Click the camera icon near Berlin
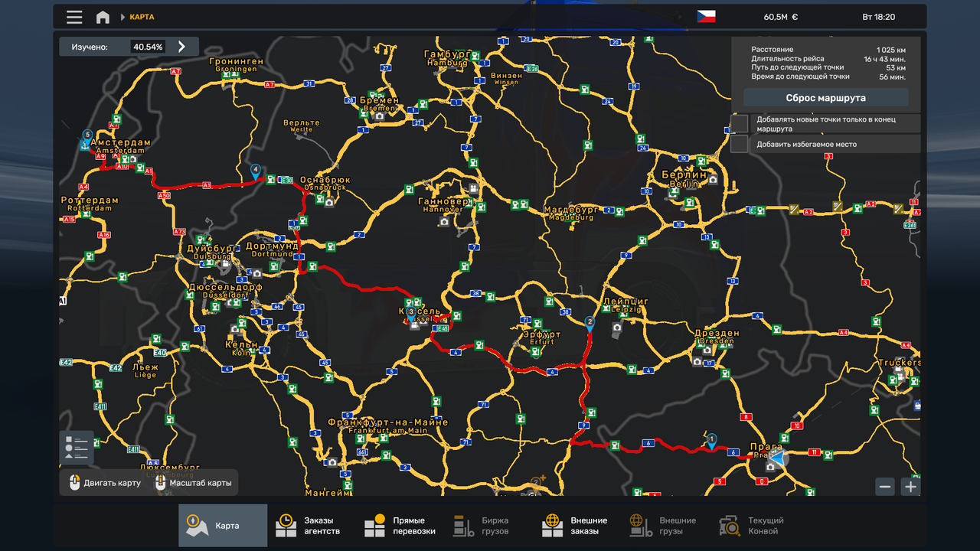Image resolution: width=980 pixels, height=551 pixels. tap(713, 180)
